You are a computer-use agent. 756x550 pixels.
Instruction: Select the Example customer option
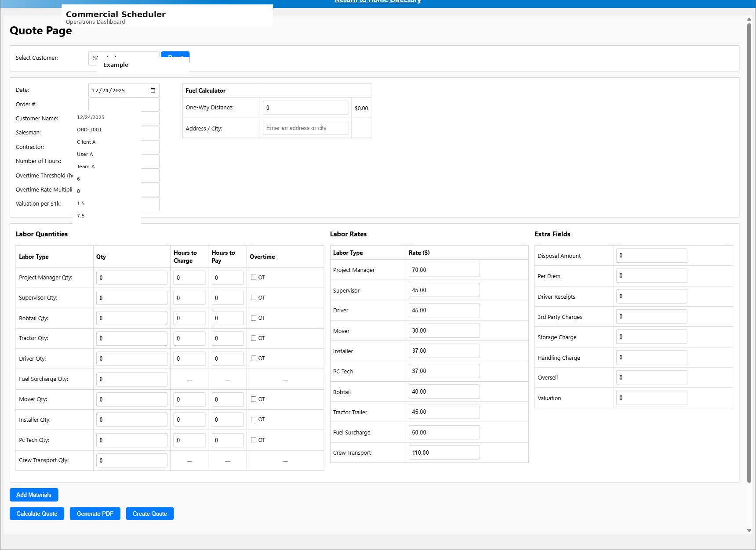116,65
